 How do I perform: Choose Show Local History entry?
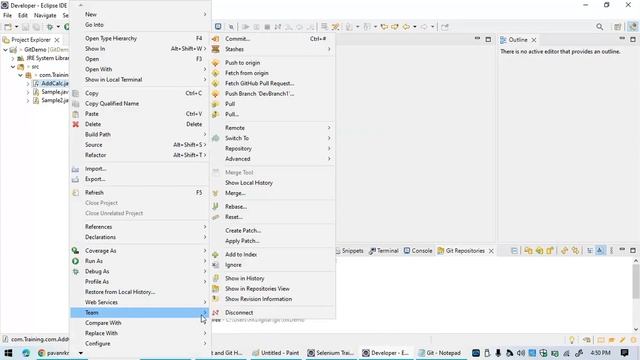pyautogui.click(x=273, y=183)
